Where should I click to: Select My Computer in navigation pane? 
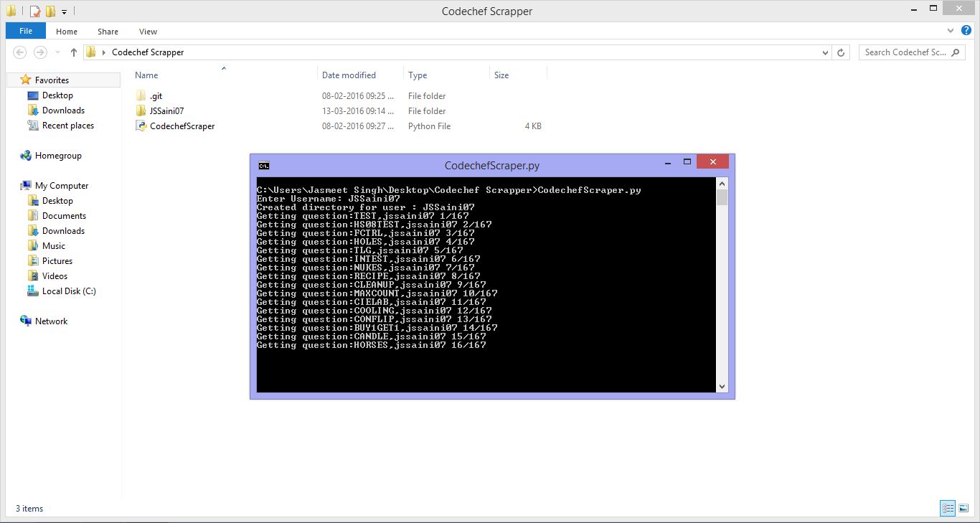[x=62, y=186]
